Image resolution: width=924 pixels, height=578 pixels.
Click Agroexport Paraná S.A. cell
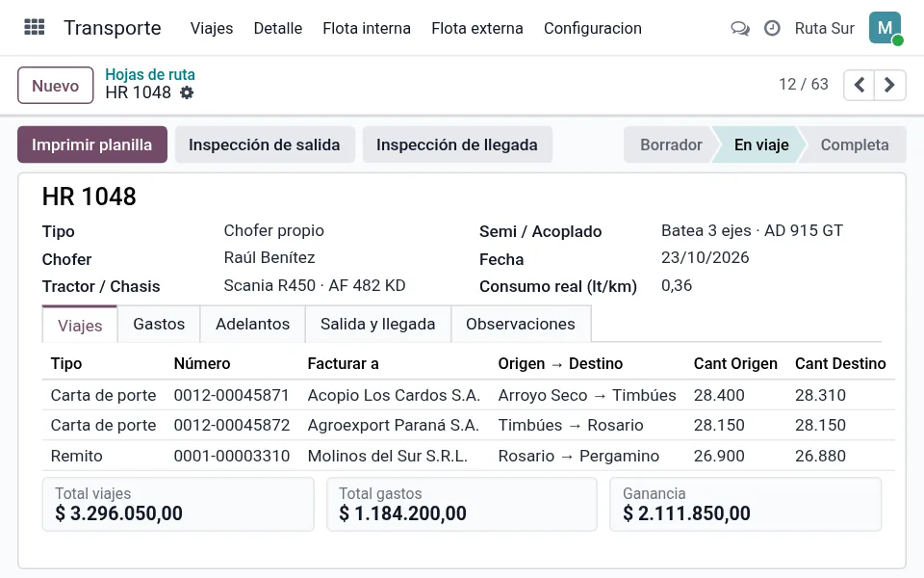click(393, 425)
